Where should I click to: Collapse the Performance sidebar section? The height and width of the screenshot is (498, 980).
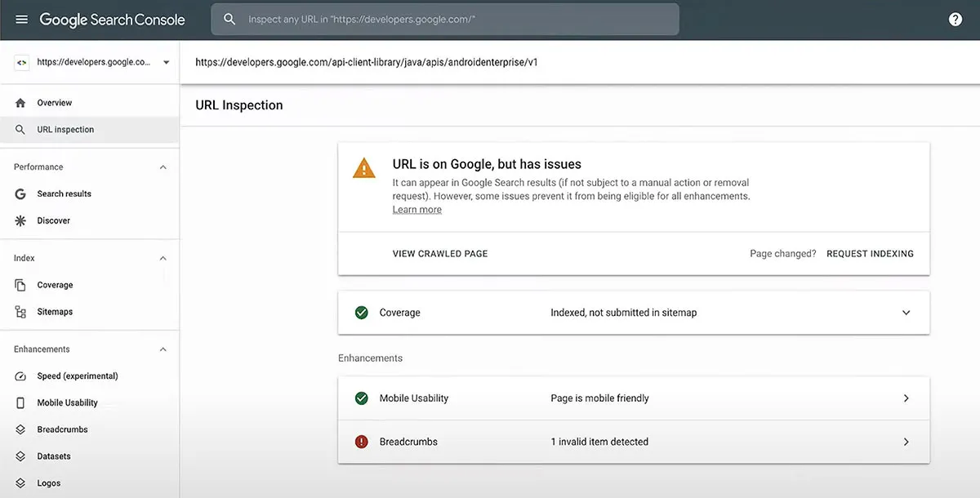coord(162,167)
